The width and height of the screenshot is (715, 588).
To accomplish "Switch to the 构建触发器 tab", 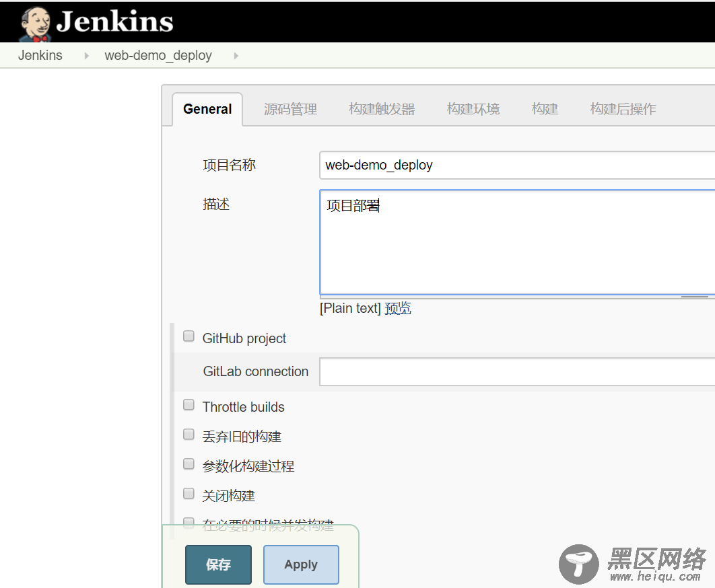I will tap(382, 109).
